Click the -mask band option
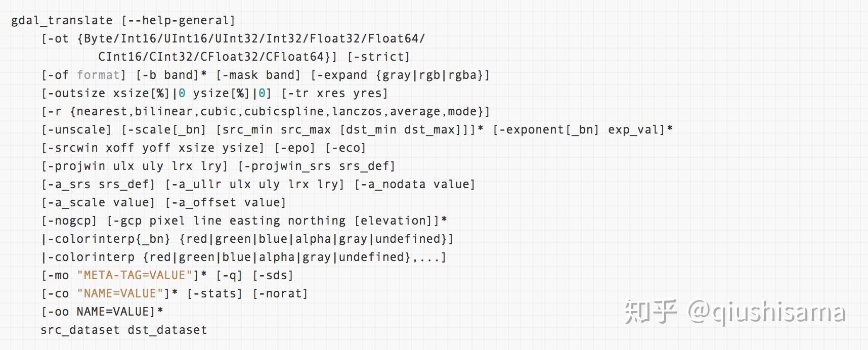 258,75
